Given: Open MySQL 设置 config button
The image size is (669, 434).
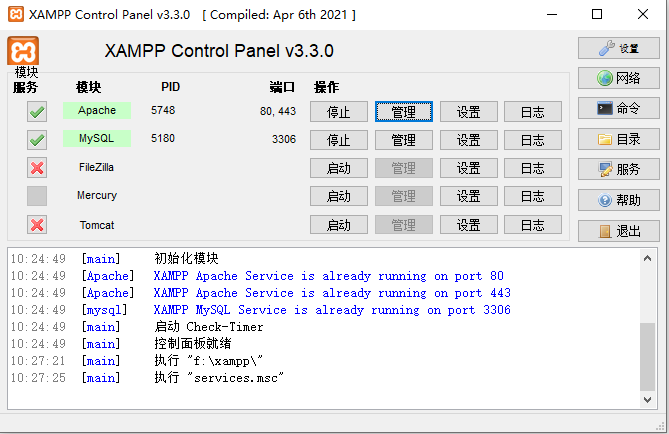Looking at the screenshot, I should click(469, 139).
